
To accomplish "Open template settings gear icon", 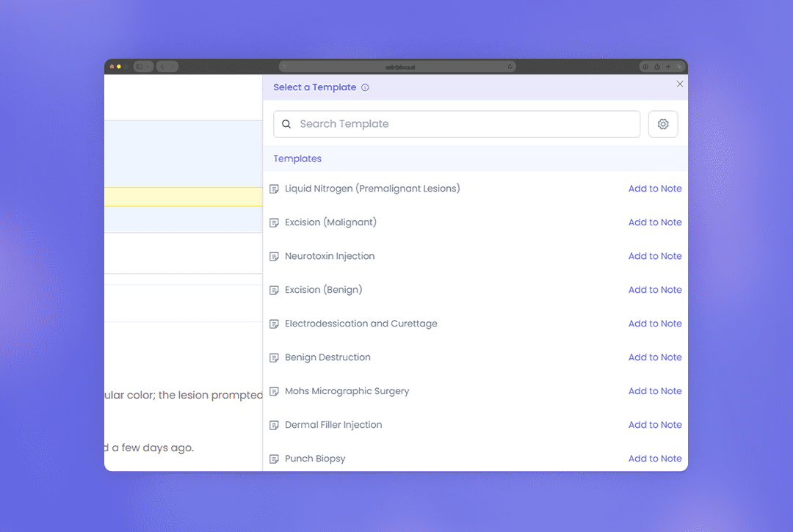I will point(663,125).
